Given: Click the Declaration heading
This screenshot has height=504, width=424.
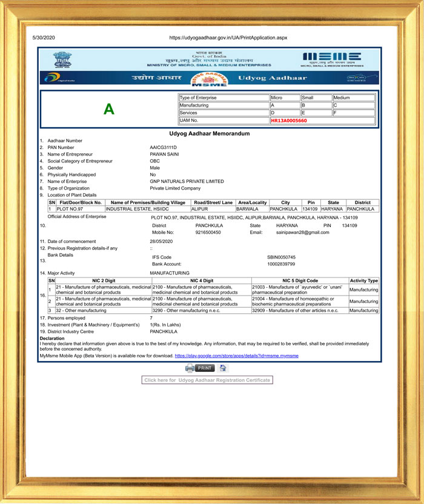Looking at the screenshot, I should 52,338.
